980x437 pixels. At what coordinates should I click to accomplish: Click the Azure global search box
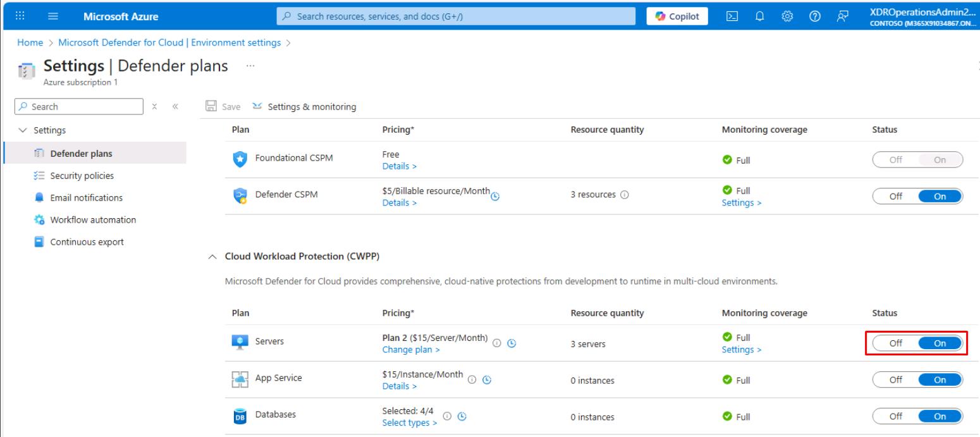[x=455, y=16]
